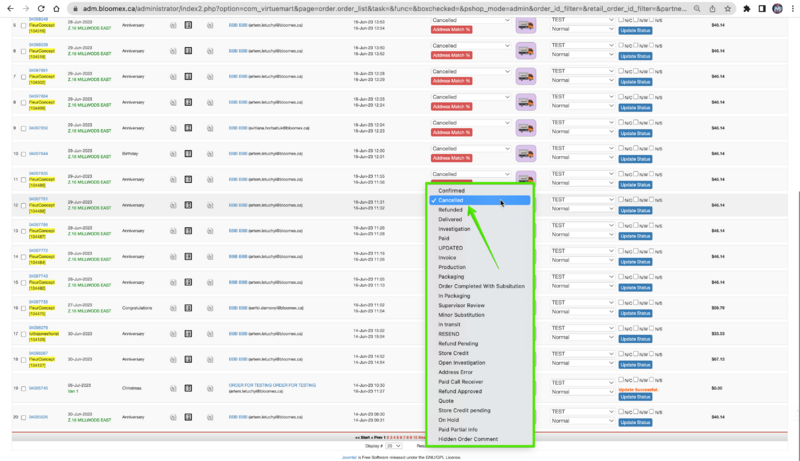Open ORDER FOR TESTING customer link in row 19

272,386
